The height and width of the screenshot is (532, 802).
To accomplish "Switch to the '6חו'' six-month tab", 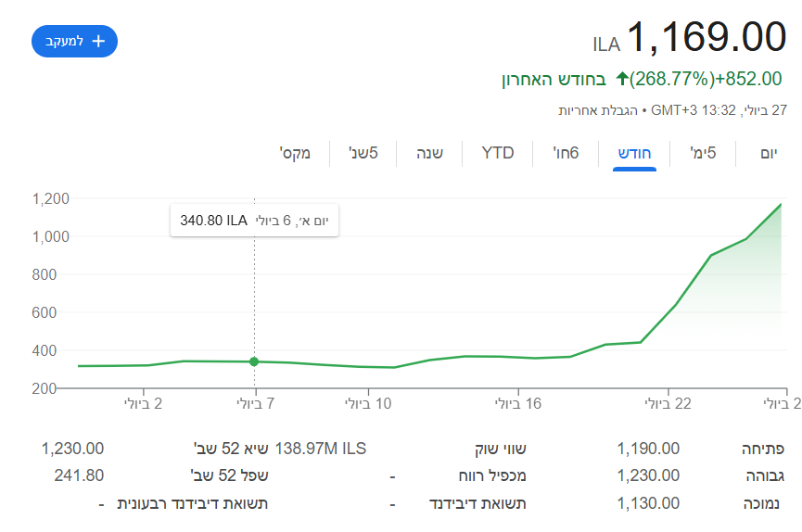I will click(x=566, y=153).
